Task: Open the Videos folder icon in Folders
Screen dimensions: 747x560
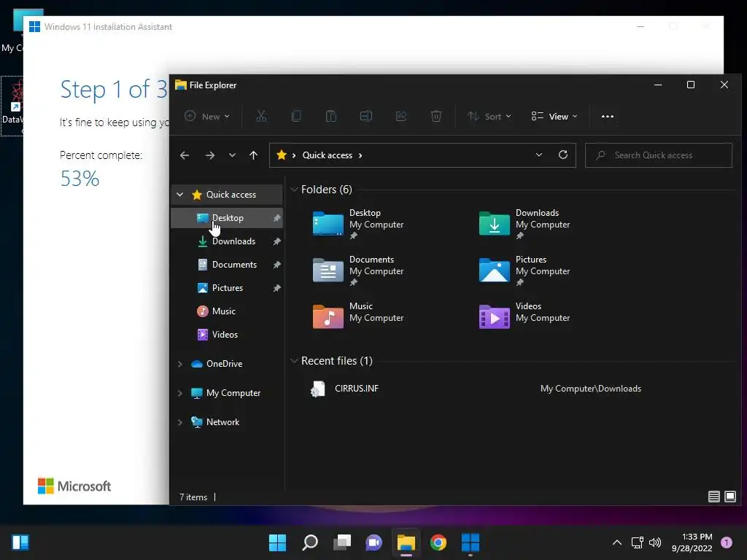Action: 494,316
